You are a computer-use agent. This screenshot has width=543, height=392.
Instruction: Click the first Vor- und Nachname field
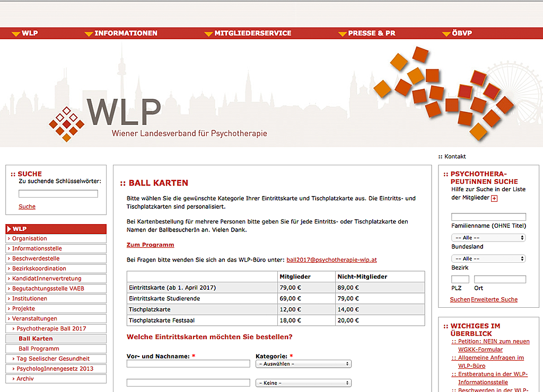click(x=188, y=364)
